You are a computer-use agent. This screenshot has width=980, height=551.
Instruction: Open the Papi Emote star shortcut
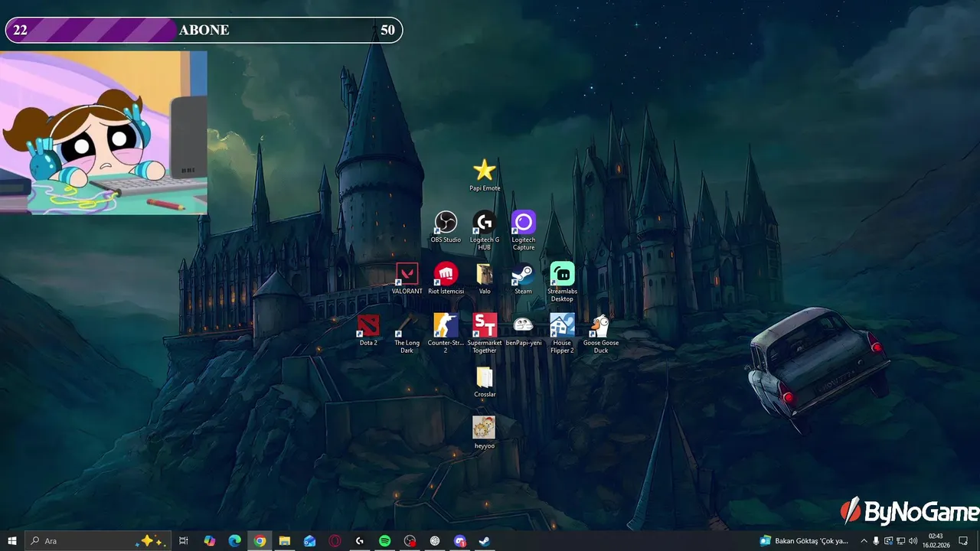(x=485, y=174)
